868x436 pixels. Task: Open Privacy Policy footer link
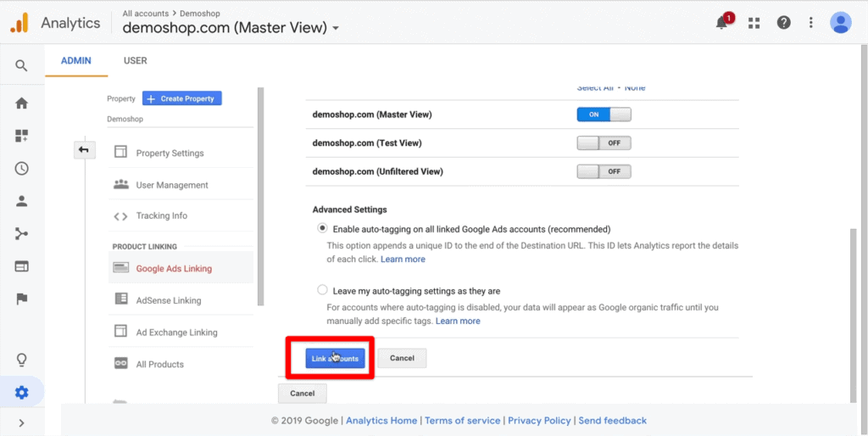click(539, 421)
